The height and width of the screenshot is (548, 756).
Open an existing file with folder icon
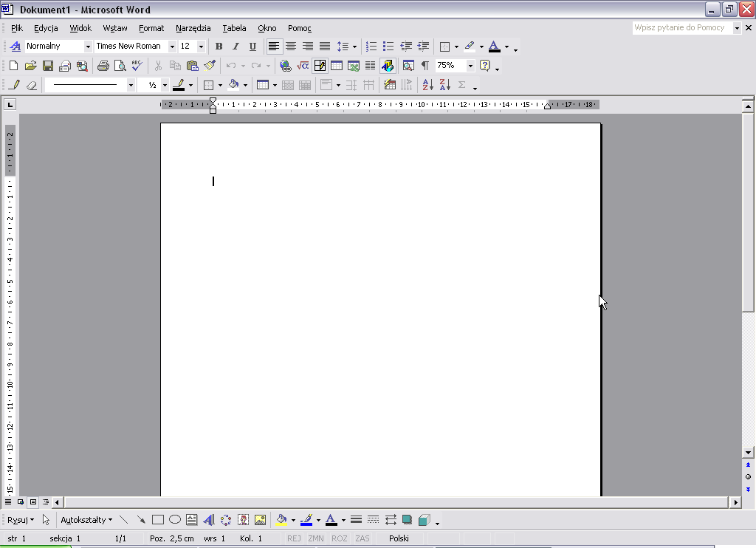(30, 66)
